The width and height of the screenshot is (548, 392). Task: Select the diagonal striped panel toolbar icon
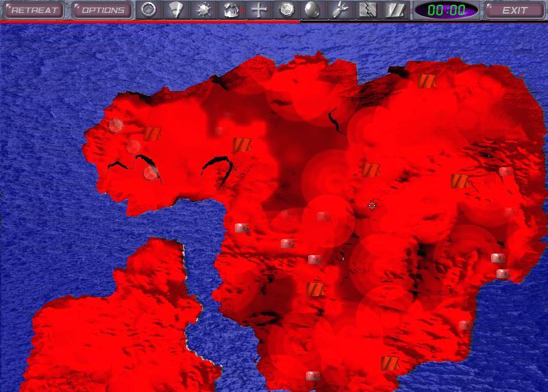pyautogui.click(x=395, y=10)
